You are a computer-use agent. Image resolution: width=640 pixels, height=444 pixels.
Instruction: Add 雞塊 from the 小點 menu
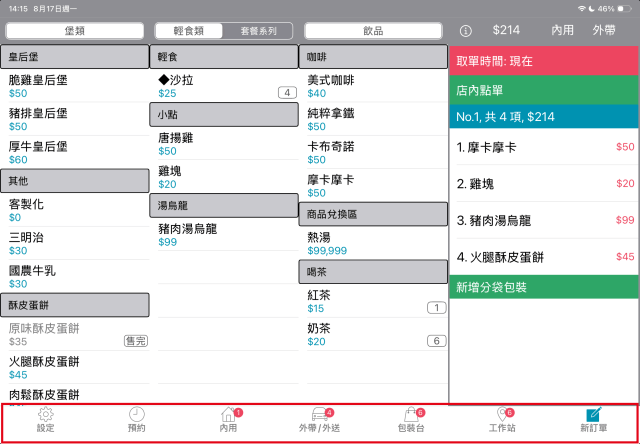point(224,177)
